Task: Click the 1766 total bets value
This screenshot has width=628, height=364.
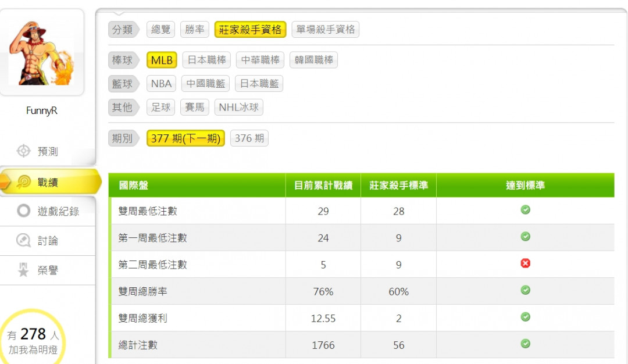Action: point(323,345)
